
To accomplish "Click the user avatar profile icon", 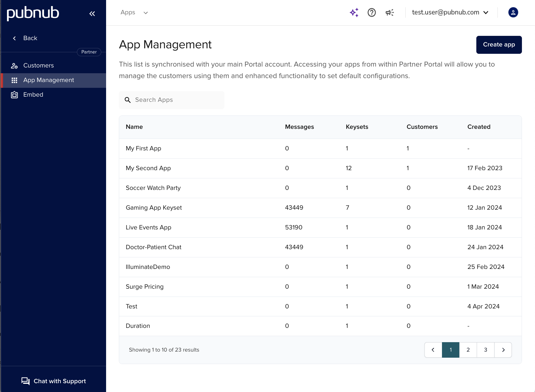I will point(513,12).
